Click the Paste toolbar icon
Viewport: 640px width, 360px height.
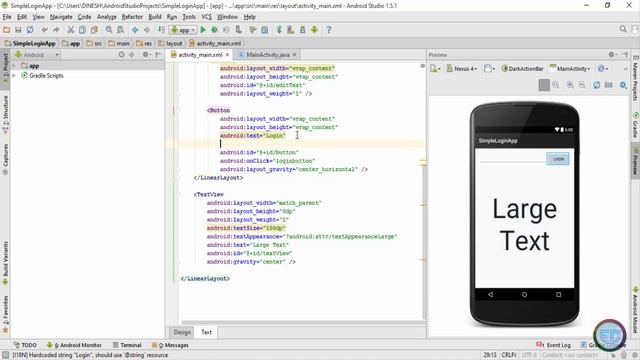click(94, 30)
